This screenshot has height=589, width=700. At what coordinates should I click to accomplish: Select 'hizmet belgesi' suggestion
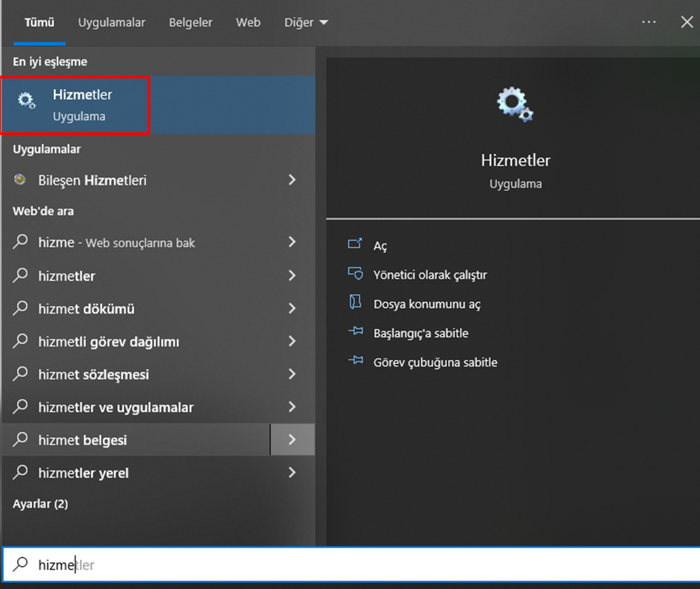136,439
